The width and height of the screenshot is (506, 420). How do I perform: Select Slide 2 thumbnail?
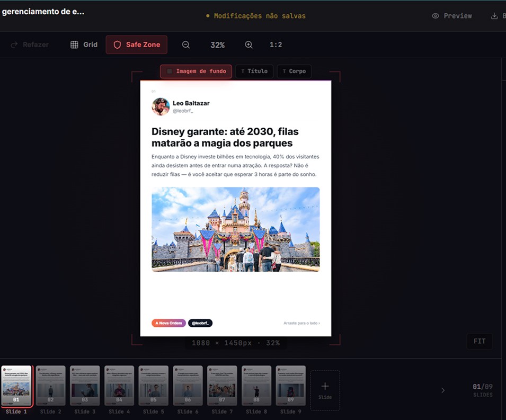point(51,386)
